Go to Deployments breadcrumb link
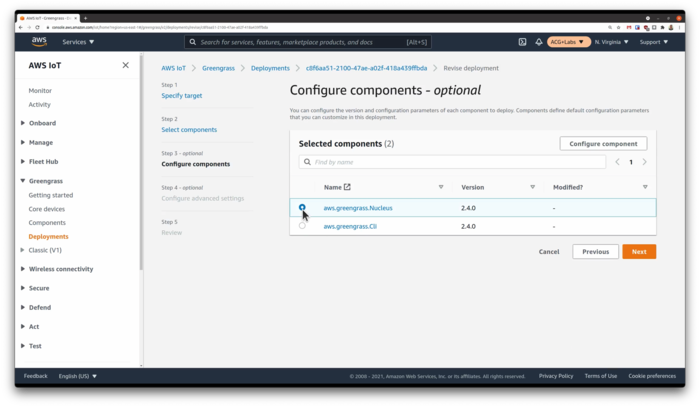The width and height of the screenshot is (700, 407). (270, 68)
